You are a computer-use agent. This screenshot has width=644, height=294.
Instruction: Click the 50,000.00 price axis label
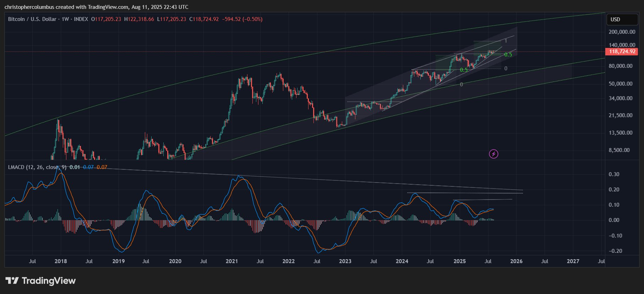tap(620, 84)
